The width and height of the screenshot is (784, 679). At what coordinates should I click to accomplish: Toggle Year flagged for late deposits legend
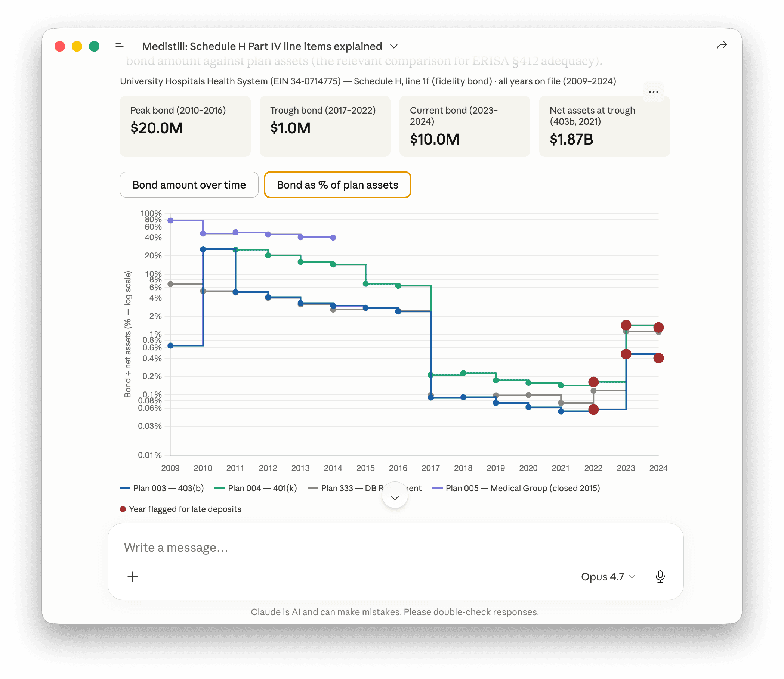[x=180, y=509]
